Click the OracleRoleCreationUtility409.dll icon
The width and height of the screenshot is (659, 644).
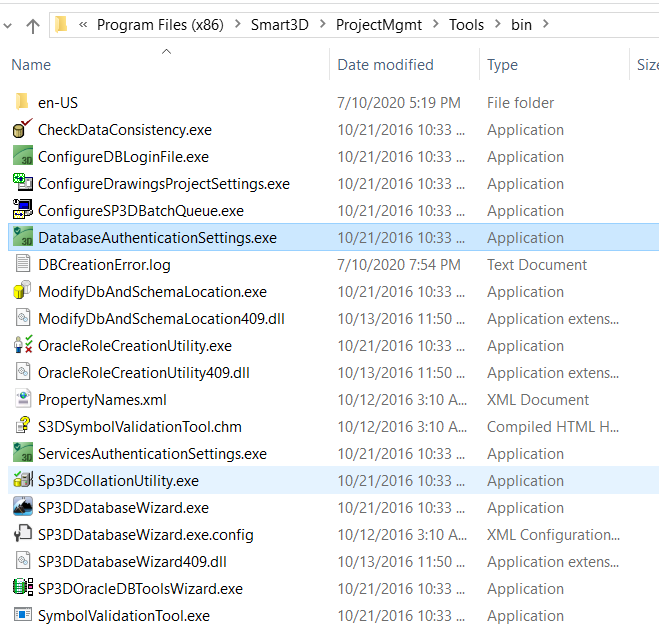coord(23,372)
